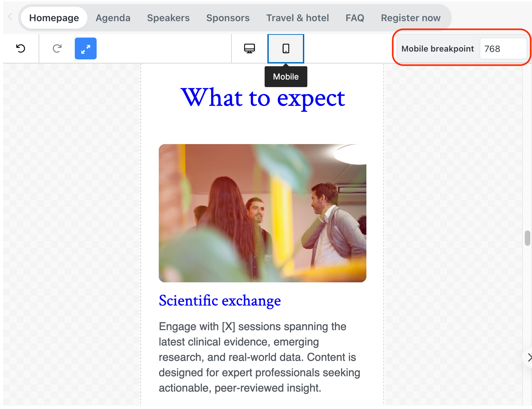Switch to the Agenda tab

113,18
